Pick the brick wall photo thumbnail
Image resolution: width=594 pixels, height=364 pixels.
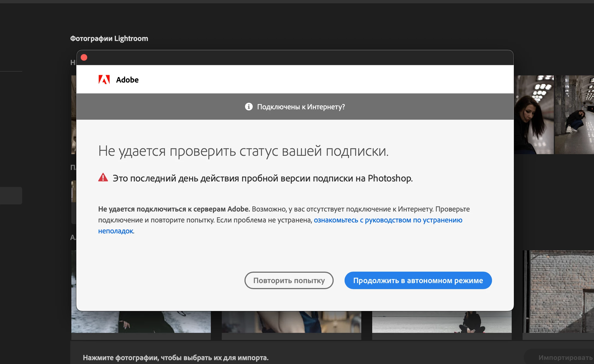[559, 291]
